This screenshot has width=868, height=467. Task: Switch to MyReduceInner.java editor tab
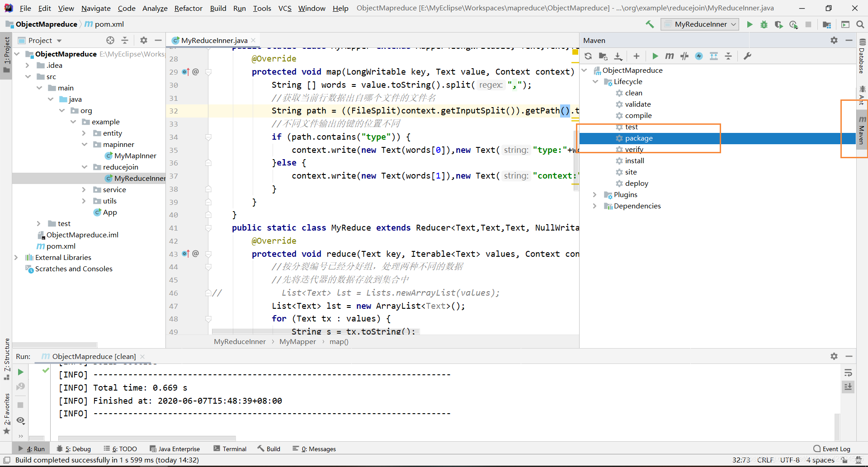tap(214, 40)
